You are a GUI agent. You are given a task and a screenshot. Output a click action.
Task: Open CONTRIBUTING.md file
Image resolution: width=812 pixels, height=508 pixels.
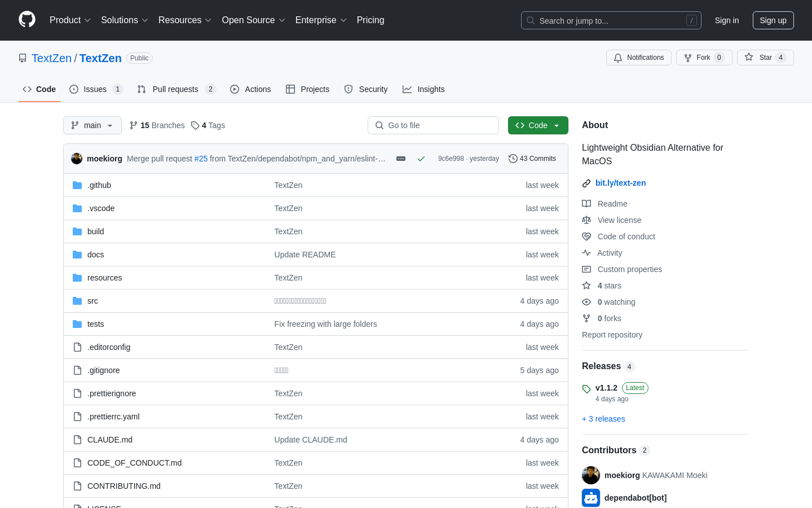124,486
